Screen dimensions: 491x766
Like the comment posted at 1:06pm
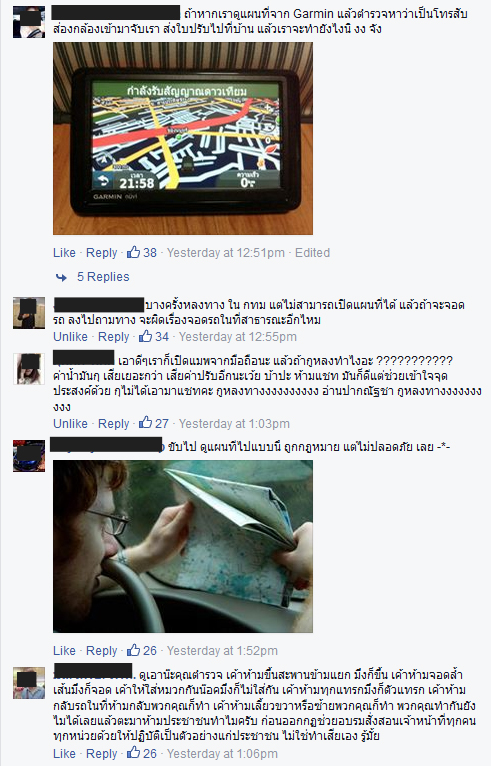[x=64, y=753]
